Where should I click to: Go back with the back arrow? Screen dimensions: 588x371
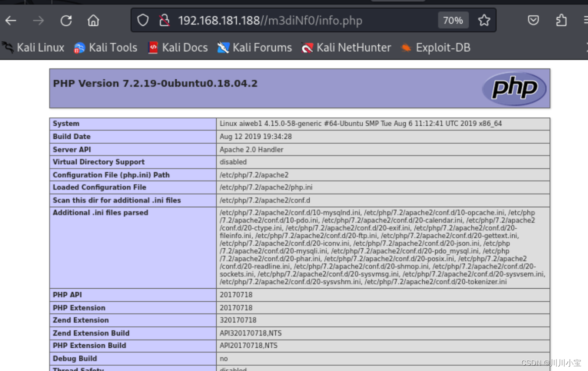click(11, 20)
